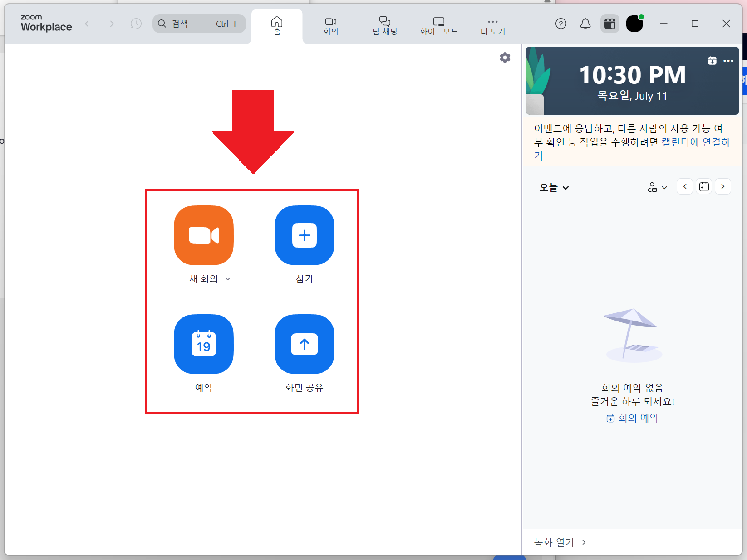Open recent history via the clock icon
747x560 pixels.
[135, 24]
